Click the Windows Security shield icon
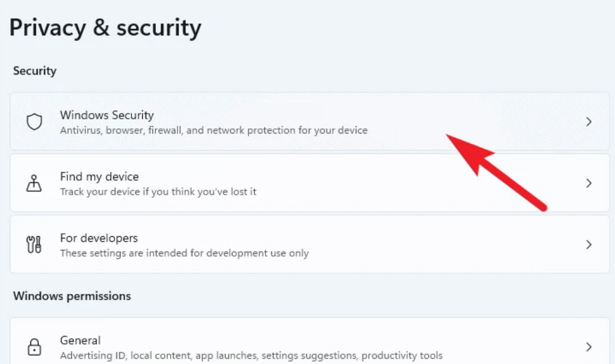The height and width of the screenshot is (364, 615). [x=35, y=122]
